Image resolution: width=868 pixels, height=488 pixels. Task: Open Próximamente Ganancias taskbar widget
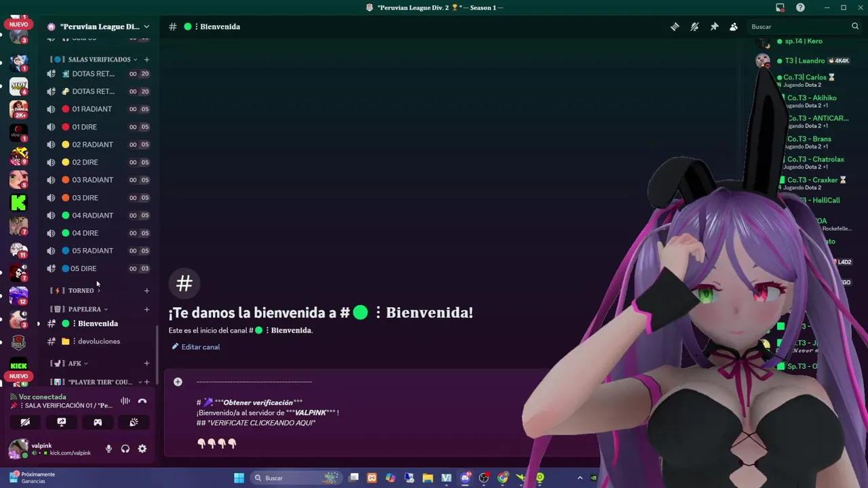pyautogui.click(x=32, y=478)
